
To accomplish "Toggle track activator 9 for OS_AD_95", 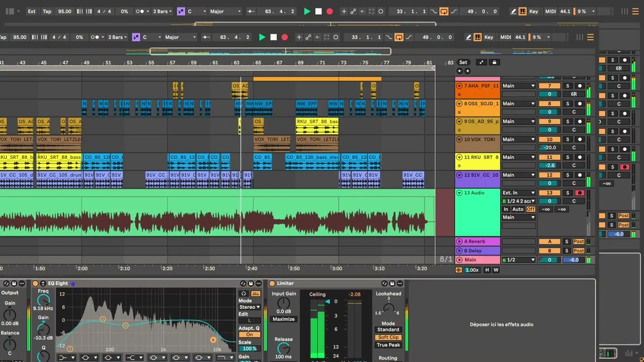I will click(x=549, y=121).
